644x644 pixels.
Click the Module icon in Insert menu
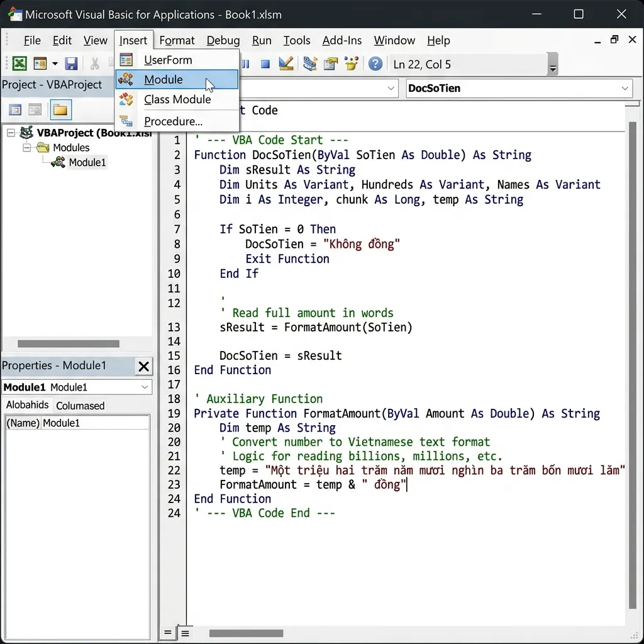tap(126, 79)
